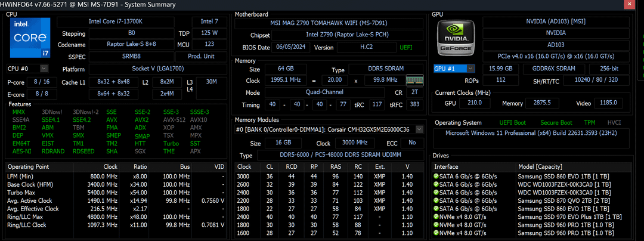The width and height of the screenshot is (644, 241).
Task: Select the 2600 clock XMP timing row
Action: [x=329, y=184]
